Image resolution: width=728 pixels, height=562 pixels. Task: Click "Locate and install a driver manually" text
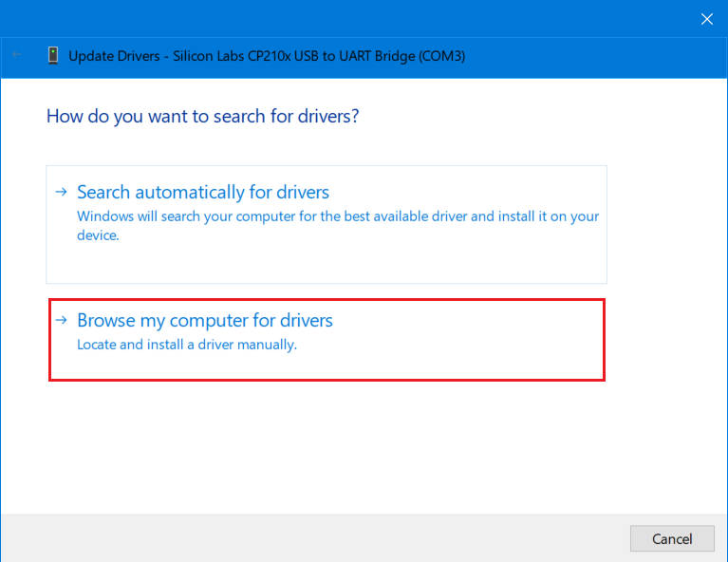pos(187,345)
